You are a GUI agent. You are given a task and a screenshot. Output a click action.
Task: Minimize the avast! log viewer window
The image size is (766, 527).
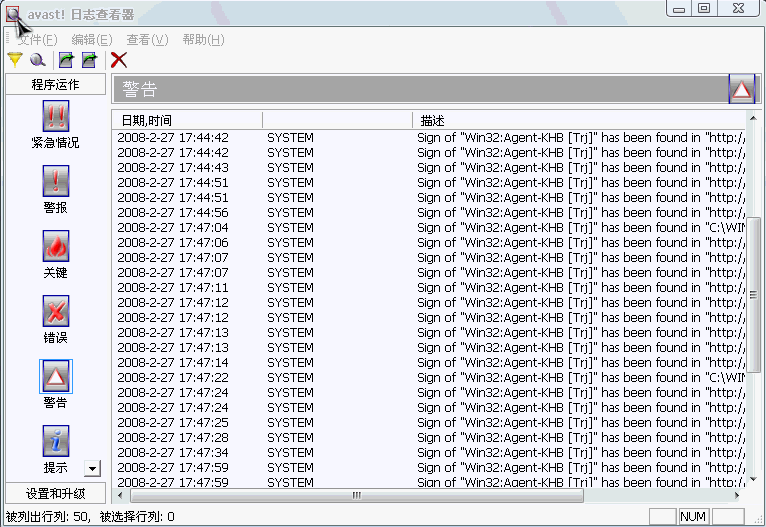point(679,9)
